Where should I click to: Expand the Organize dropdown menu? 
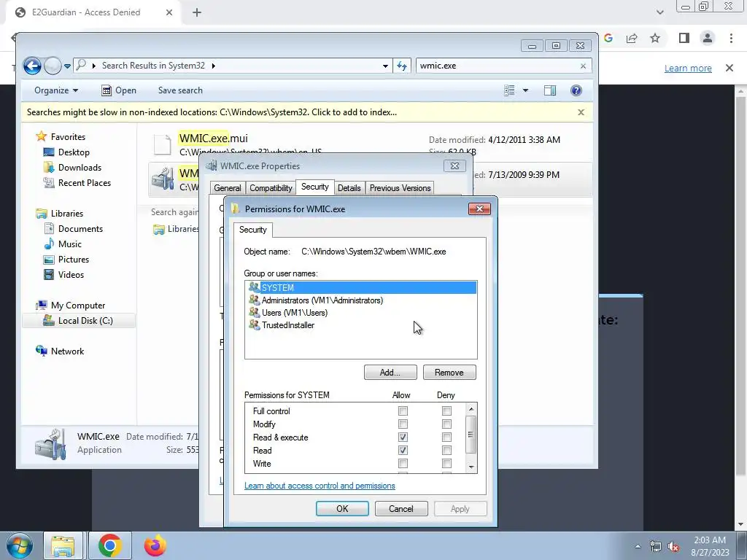[56, 90]
